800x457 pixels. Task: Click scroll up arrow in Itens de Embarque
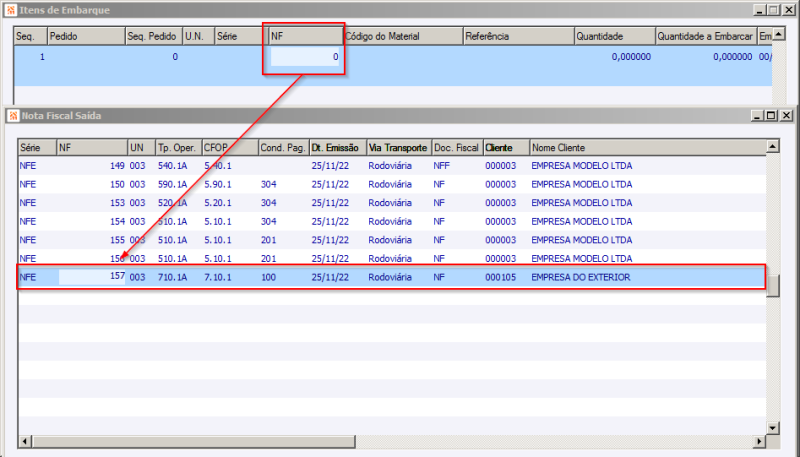[x=778, y=34]
